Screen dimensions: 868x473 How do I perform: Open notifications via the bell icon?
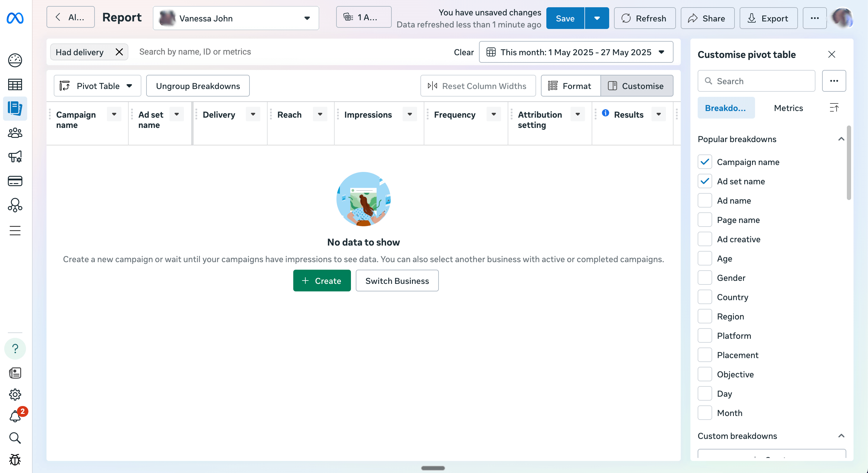click(x=15, y=417)
